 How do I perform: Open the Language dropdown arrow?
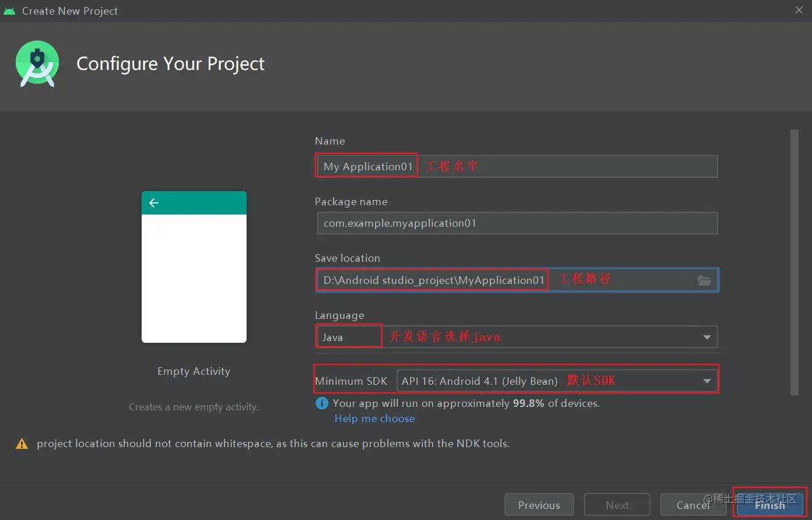tap(707, 338)
